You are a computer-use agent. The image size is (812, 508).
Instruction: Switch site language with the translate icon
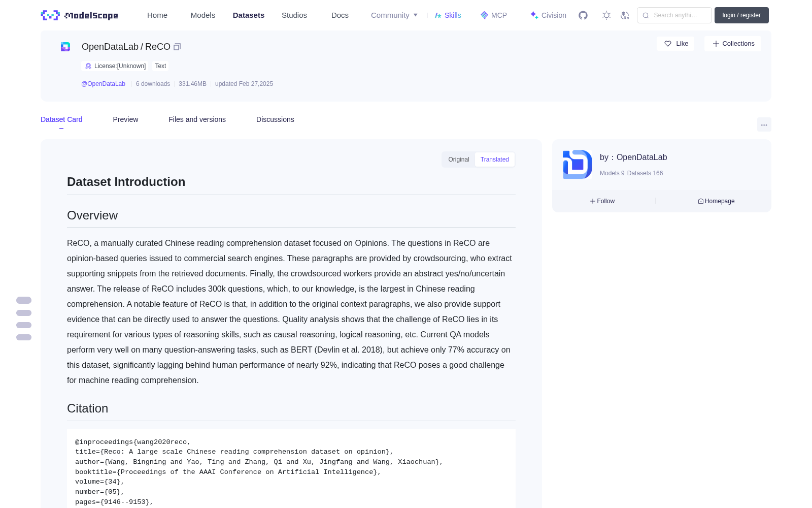tap(625, 15)
